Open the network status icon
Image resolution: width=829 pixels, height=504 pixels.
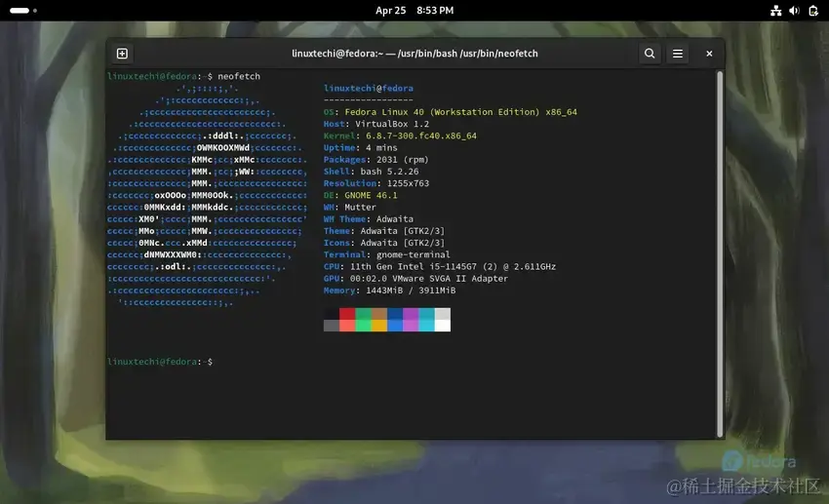[x=775, y=11]
